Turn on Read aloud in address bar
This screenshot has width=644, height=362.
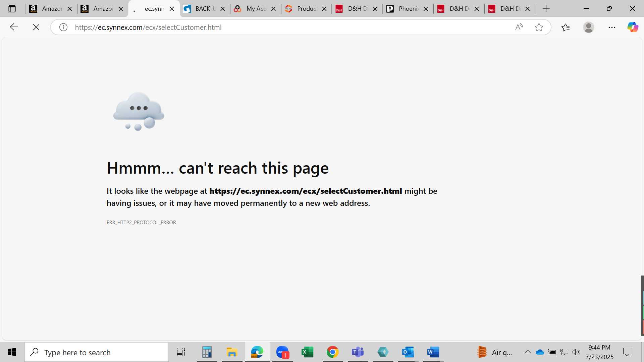[x=519, y=27]
